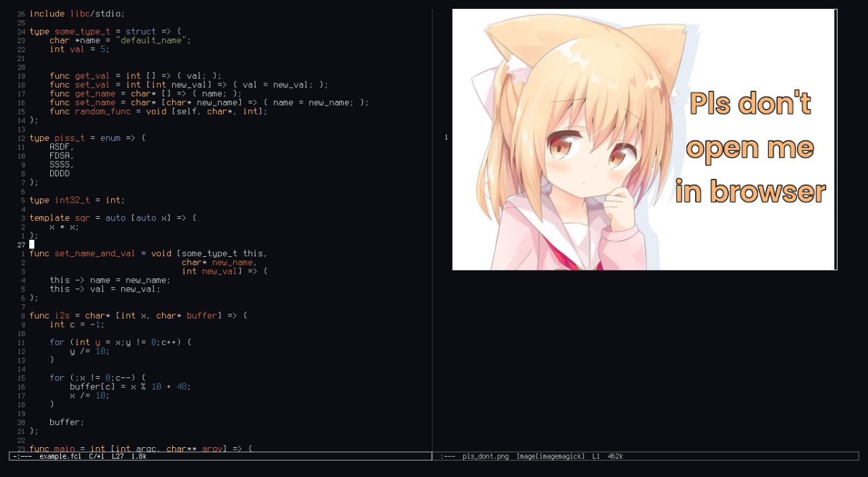
Task: Click the 'this -> val = new_val;' line
Action: tap(105, 289)
